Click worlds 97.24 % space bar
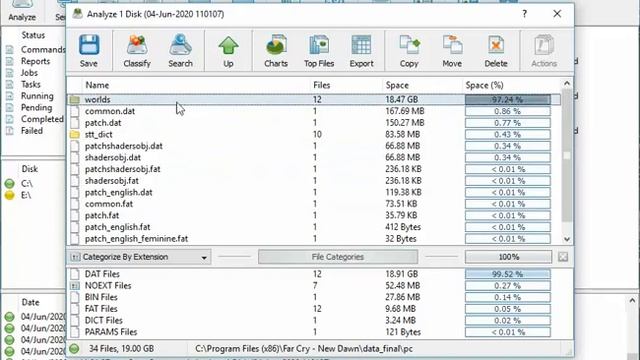The width and height of the screenshot is (640, 360). [508, 99]
